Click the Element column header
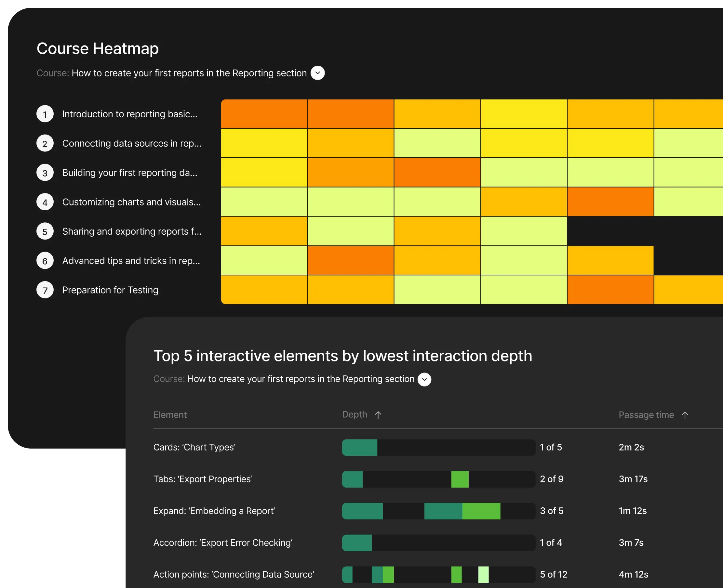This screenshot has width=723, height=588. (170, 415)
